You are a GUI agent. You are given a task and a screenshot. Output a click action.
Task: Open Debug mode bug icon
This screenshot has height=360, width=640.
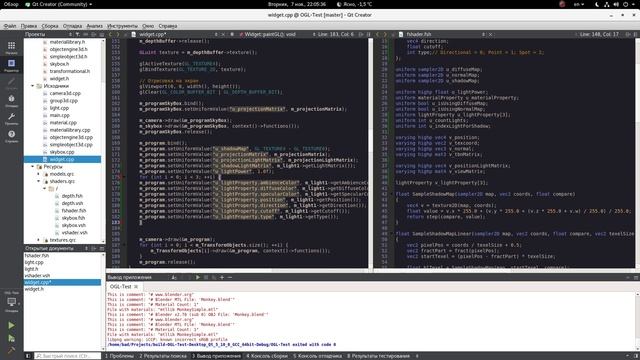(x=11, y=99)
